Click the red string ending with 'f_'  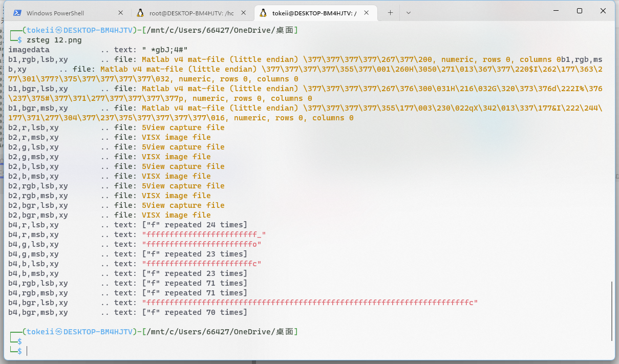pos(204,234)
